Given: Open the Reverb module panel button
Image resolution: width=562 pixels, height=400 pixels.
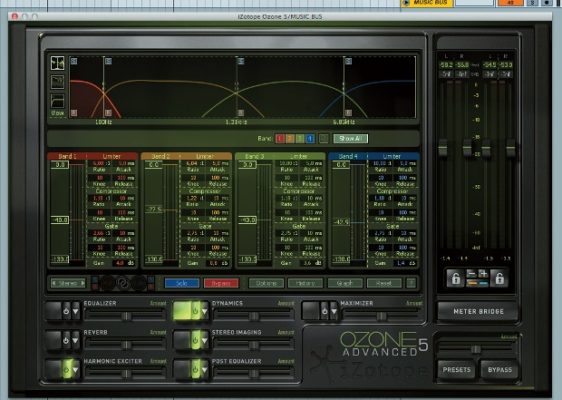Looking at the screenshot, I should 54,339.
